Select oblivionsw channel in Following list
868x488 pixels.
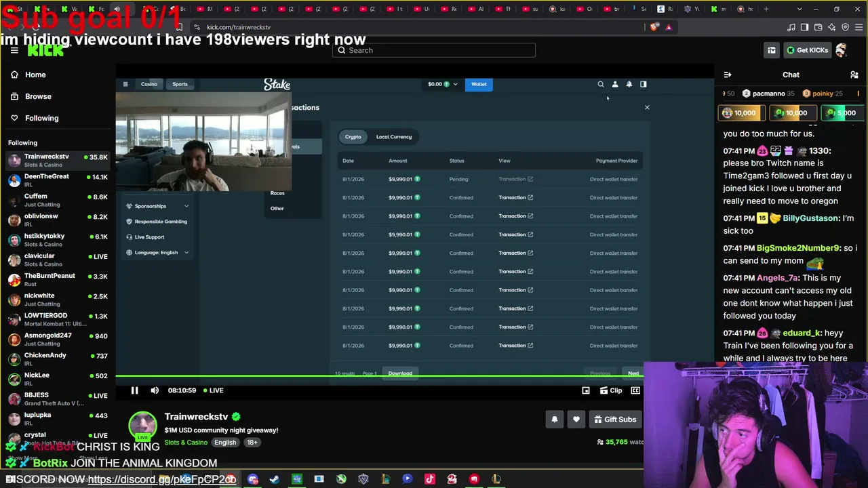tap(58, 220)
